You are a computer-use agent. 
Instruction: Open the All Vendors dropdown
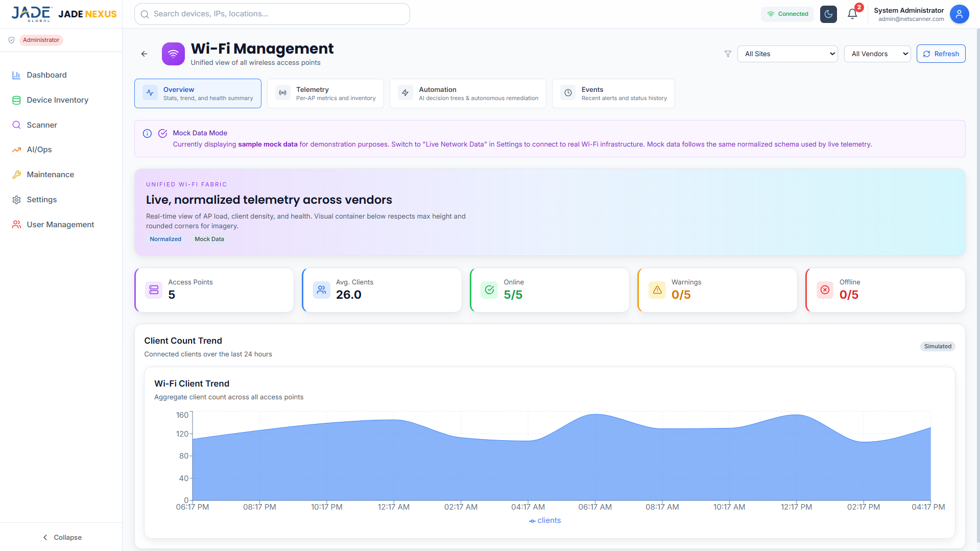tap(877, 54)
